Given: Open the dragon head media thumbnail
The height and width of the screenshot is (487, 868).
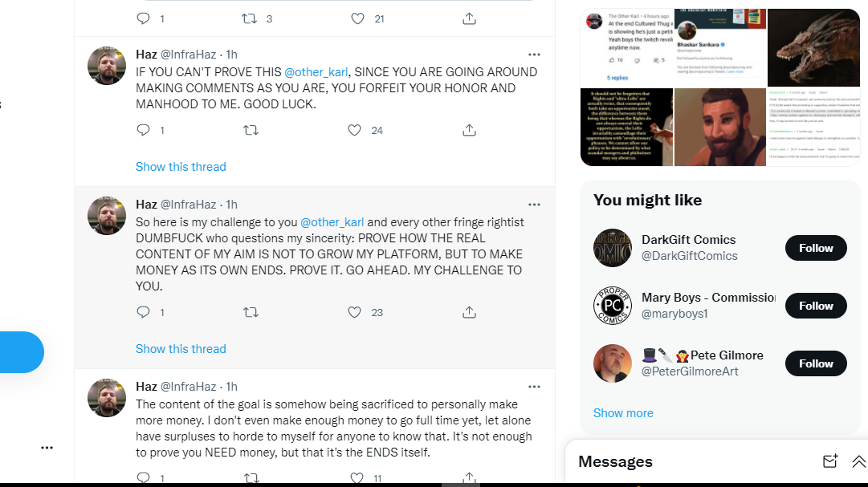Looking at the screenshot, I should tap(813, 47).
